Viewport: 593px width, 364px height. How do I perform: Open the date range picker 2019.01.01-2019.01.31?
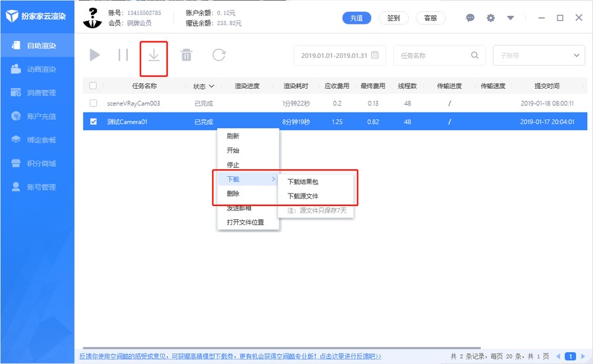pyautogui.click(x=339, y=55)
